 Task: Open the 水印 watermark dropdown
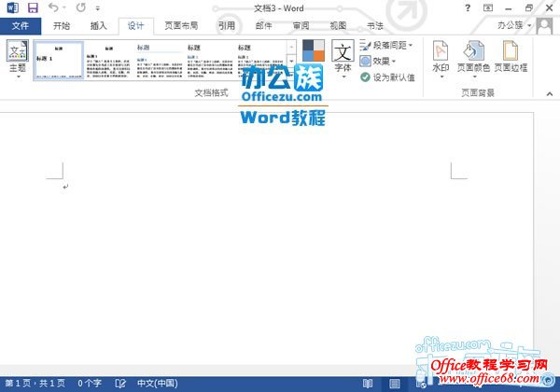click(441, 59)
